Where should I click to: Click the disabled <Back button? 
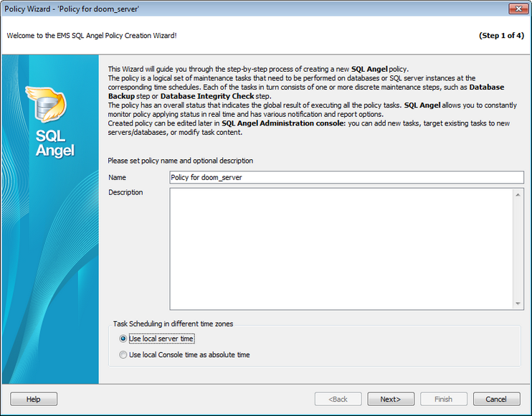pos(338,399)
